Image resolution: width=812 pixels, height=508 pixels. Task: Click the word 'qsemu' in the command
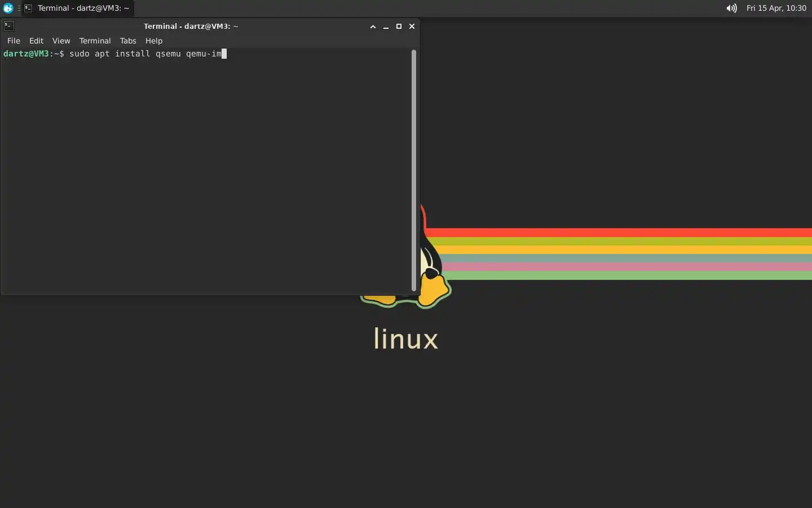click(168, 54)
